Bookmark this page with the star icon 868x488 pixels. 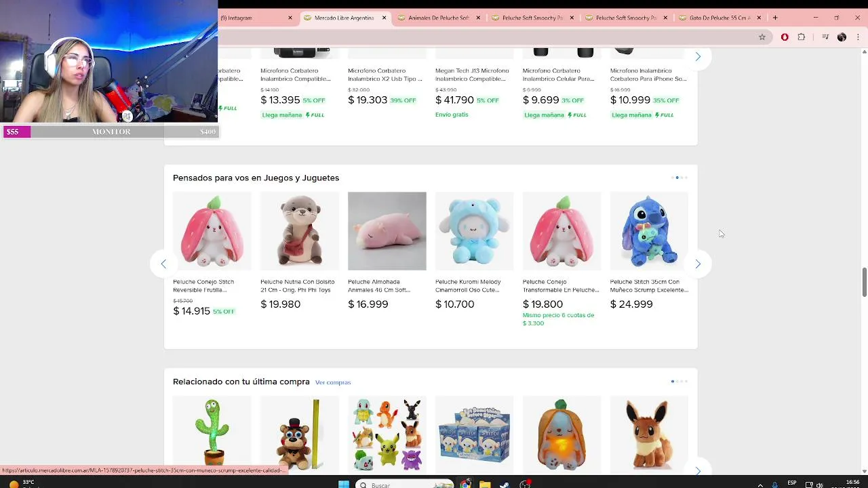point(762,37)
